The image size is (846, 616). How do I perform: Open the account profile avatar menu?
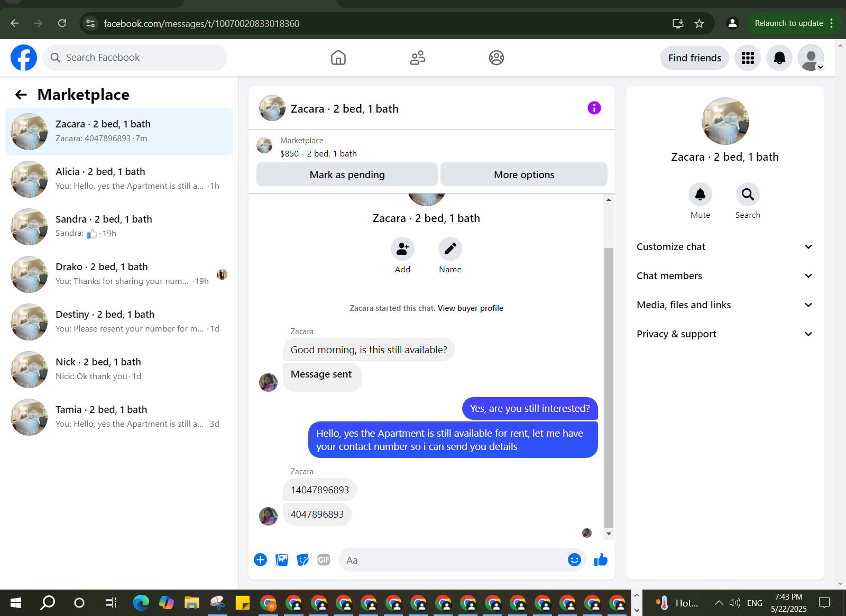tap(811, 58)
